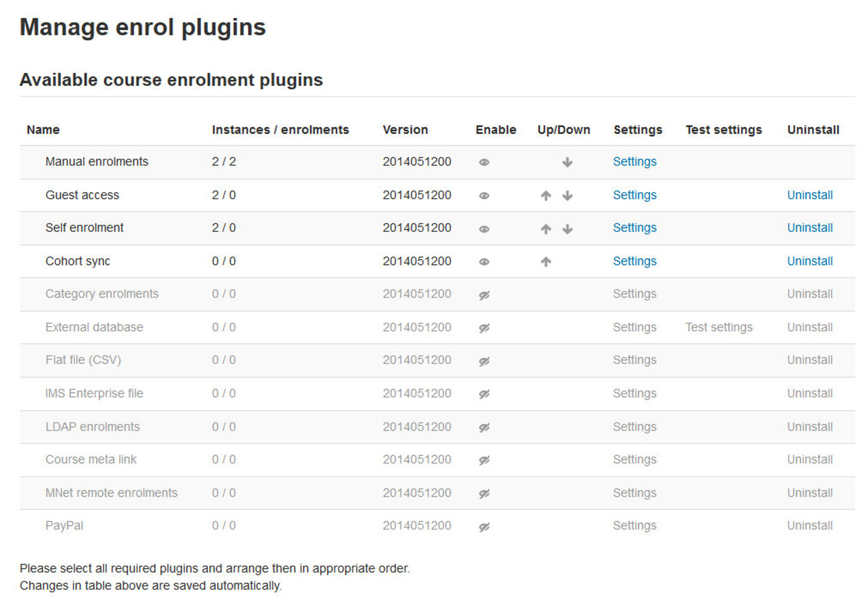Uninstall the Self enrolment plugin
The width and height of the screenshot is (868, 612).
(x=810, y=228)
